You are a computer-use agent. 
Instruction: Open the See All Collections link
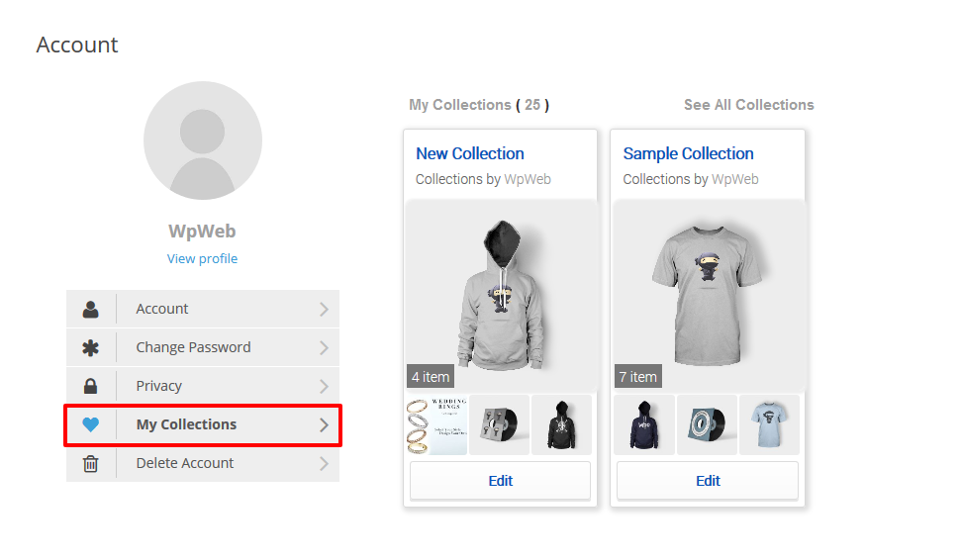[748, 105]
